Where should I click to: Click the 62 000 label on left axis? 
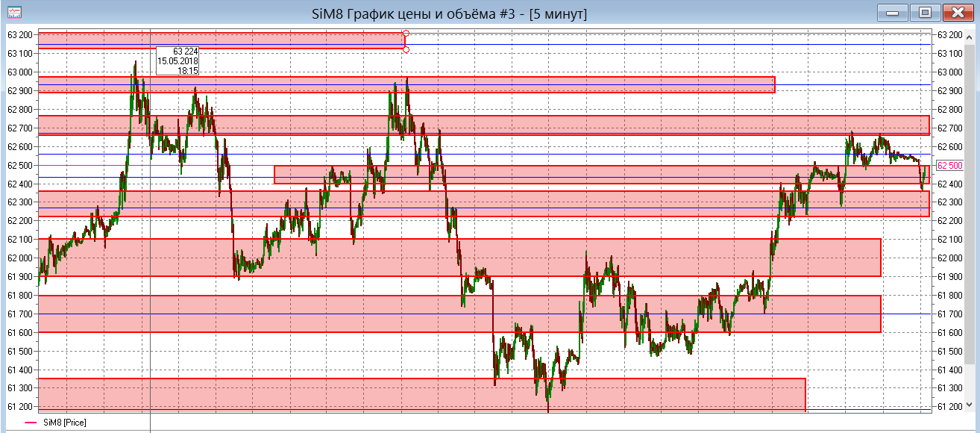[20, 258]
